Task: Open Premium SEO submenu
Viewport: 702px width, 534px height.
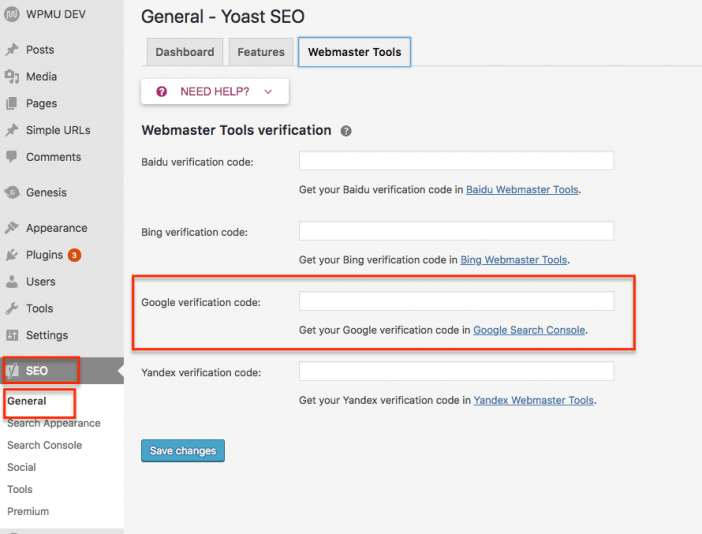Action: pos(28,511)
